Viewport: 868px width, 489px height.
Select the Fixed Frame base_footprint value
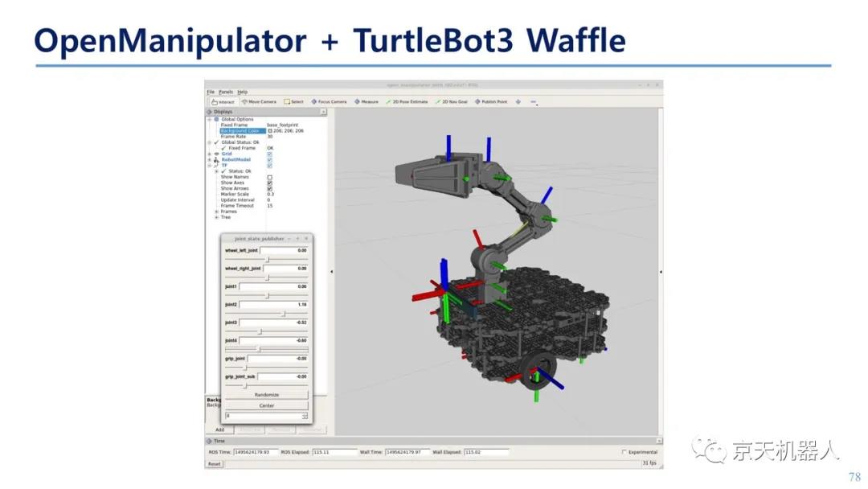click(283, 125)
